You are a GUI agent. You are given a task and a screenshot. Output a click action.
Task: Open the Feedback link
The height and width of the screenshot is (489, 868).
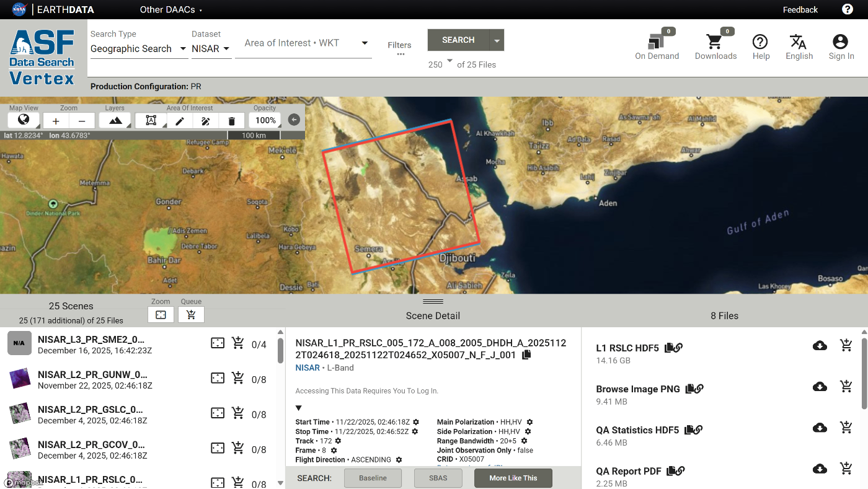[x=800, y=9]
